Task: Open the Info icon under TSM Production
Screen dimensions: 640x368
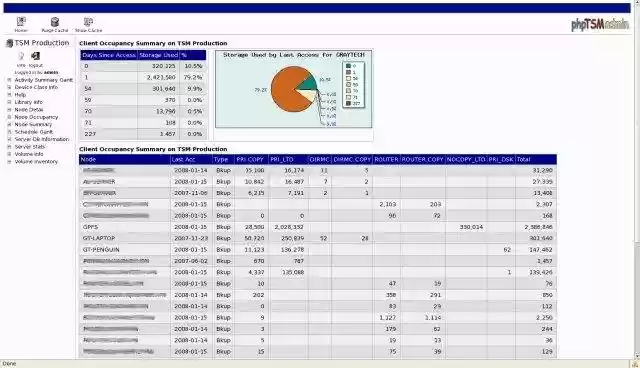Action: tap(21, 56)
